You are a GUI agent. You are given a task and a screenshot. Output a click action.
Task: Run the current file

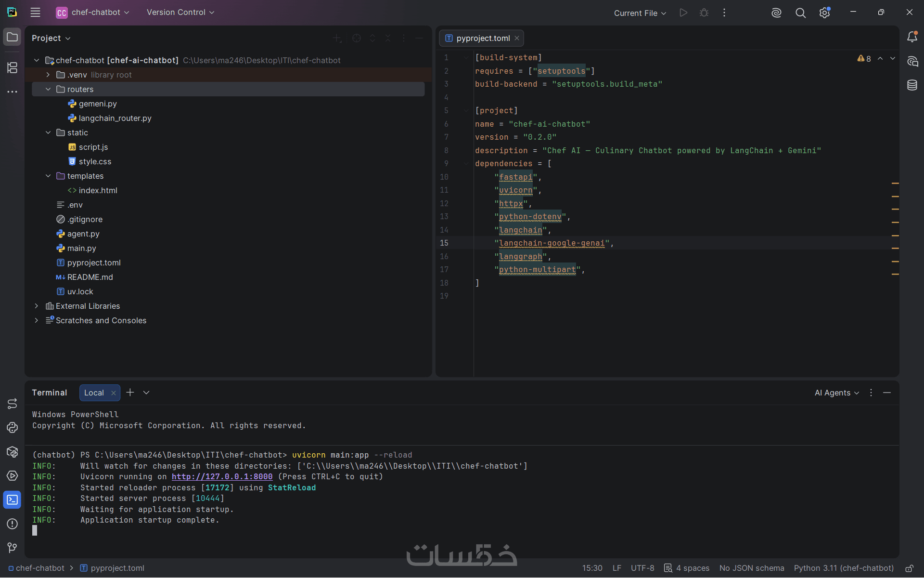pos(683,13)
